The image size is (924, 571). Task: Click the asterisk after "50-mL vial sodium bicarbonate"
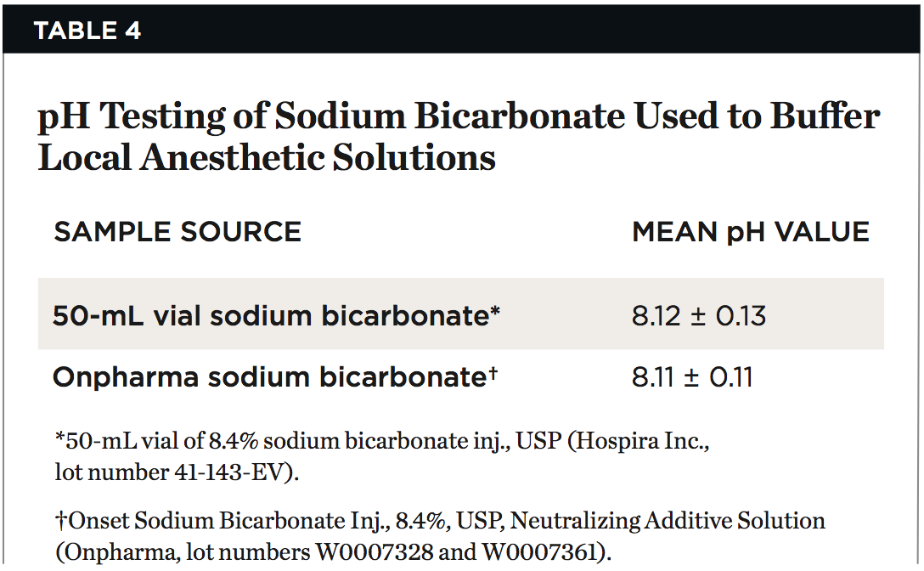(495, 313)
